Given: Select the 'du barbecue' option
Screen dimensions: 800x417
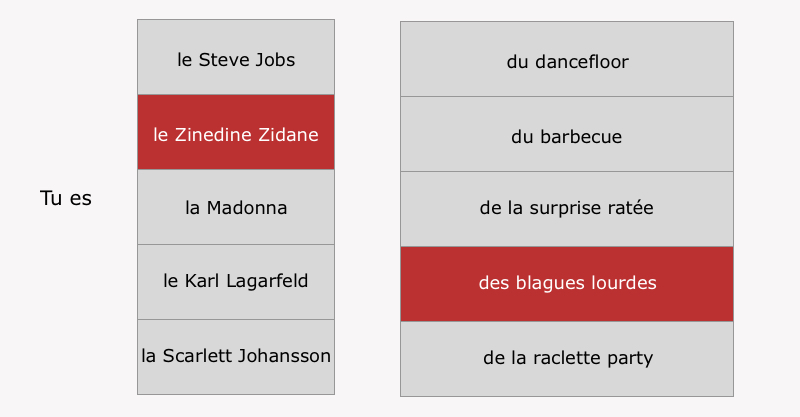Looking at the screenshot, I should coord(567,134).
